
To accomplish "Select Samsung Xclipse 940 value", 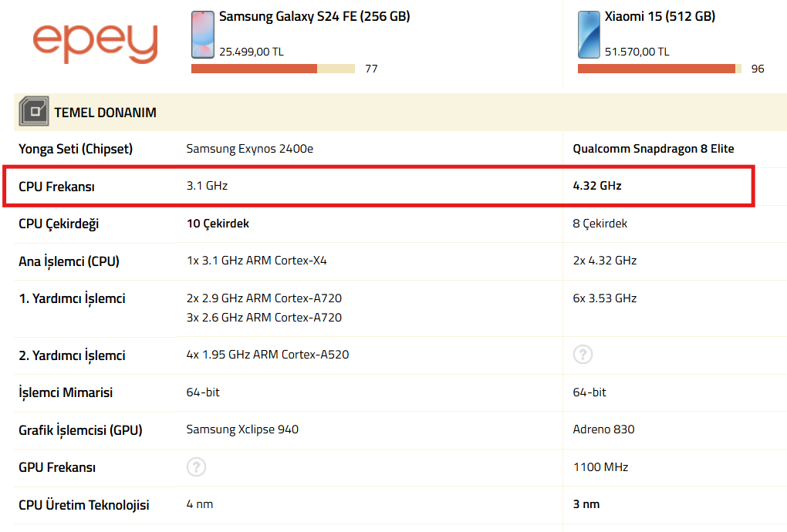I will (242, 429).
